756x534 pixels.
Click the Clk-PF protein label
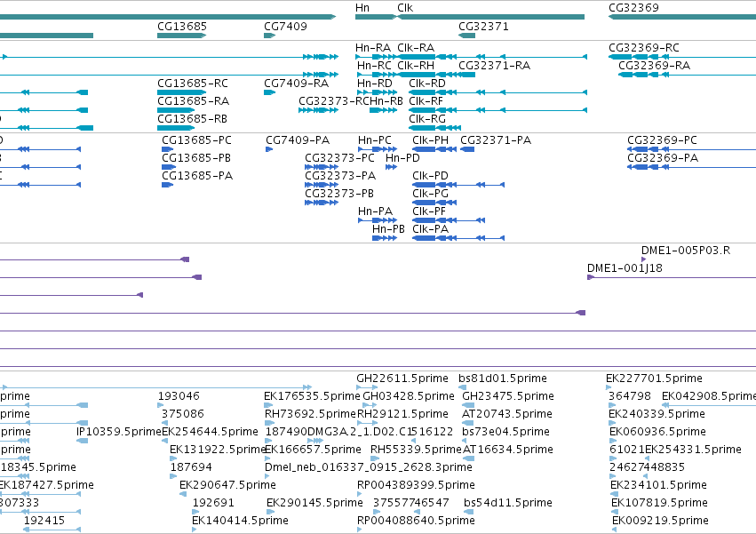[429, 211]
